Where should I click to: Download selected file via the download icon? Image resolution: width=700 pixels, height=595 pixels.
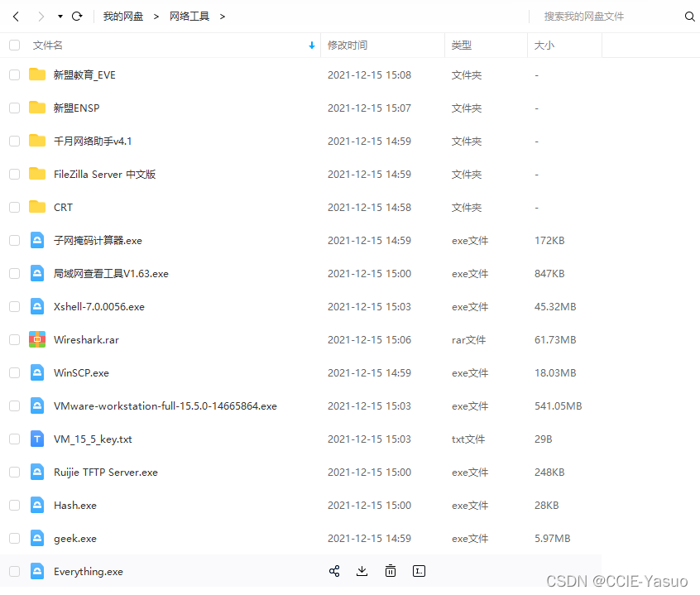[362, 571]
